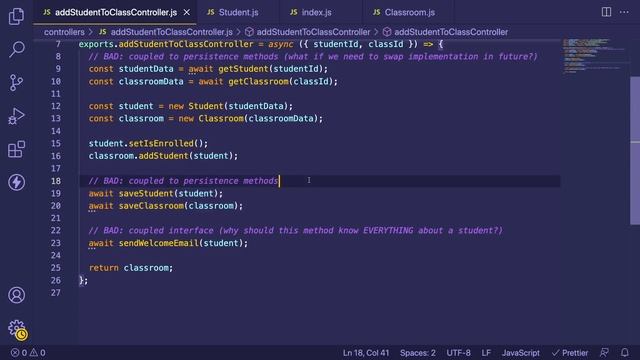Open the first addStudentToClassController symbol breadcrumb
The image size is (640, 360).
[x=307, y=32]
